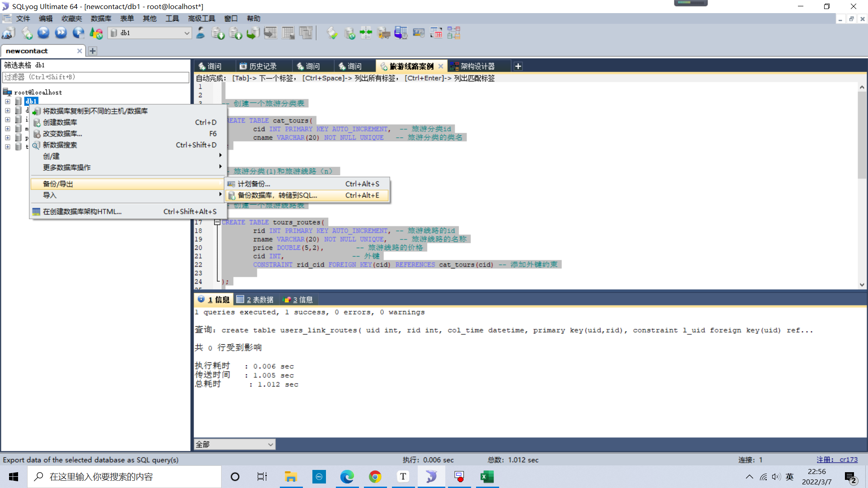Viewport: 868px width, 488px height.
Task: Open the db1 database selector dropdown
Action: coord(187,33)
